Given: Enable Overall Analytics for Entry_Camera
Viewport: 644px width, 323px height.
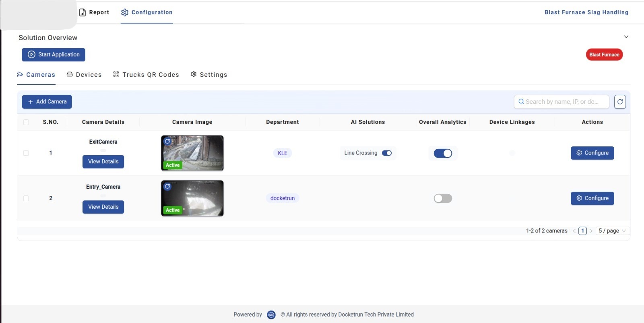Looking at the screenshot, I should point(443,198).
